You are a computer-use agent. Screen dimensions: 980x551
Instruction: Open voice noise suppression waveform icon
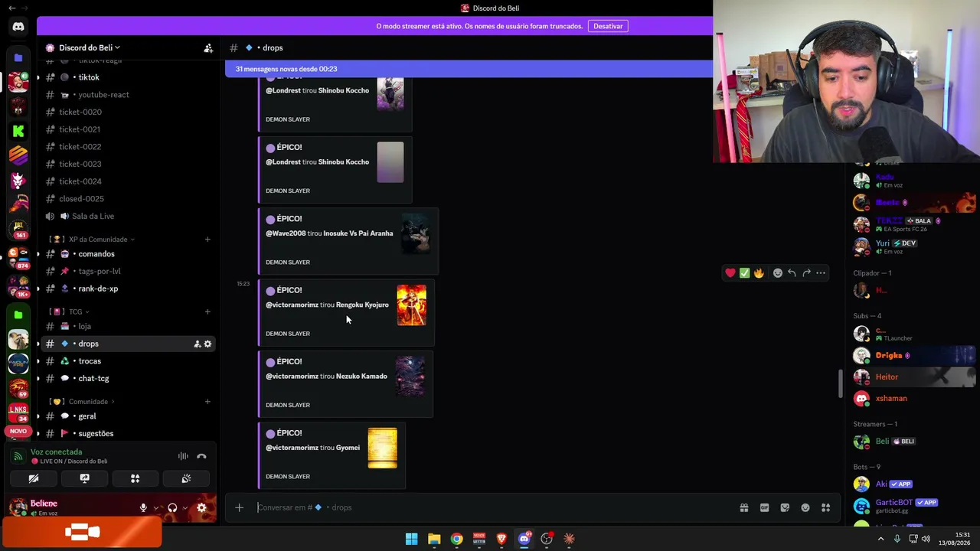[x=183, y=456]
